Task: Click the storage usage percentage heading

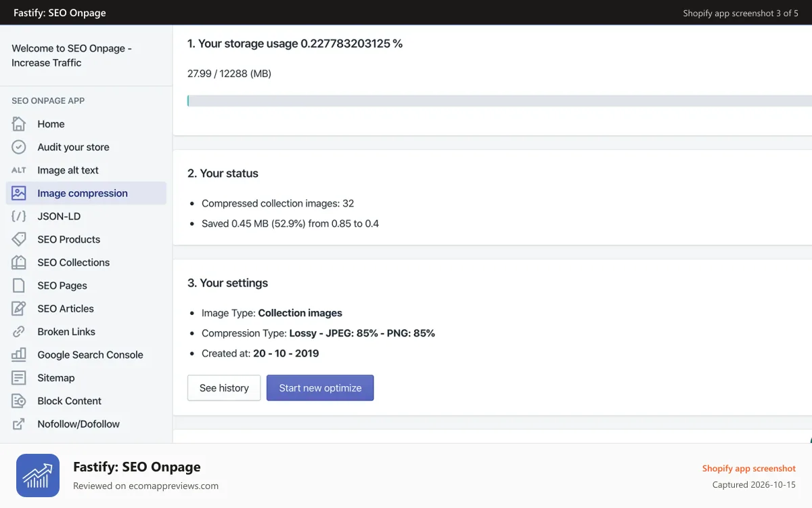Action: (295, 43)
